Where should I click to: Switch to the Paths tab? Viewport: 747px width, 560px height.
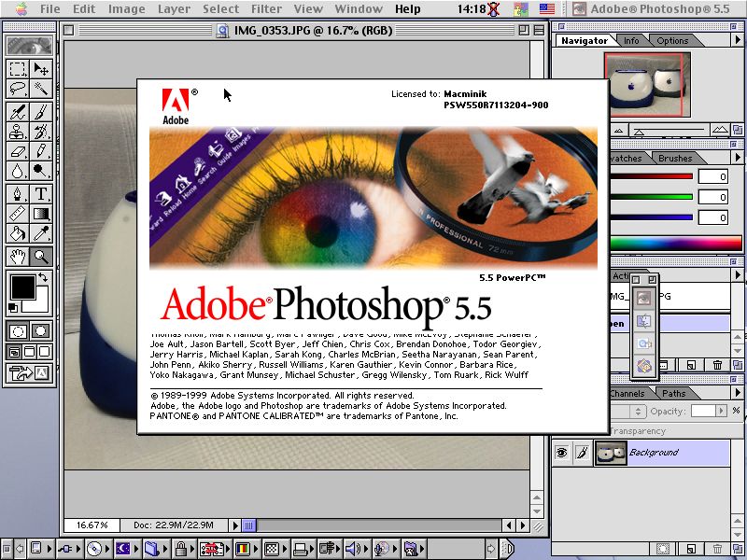pyautogui.click(x=673, y=394)
